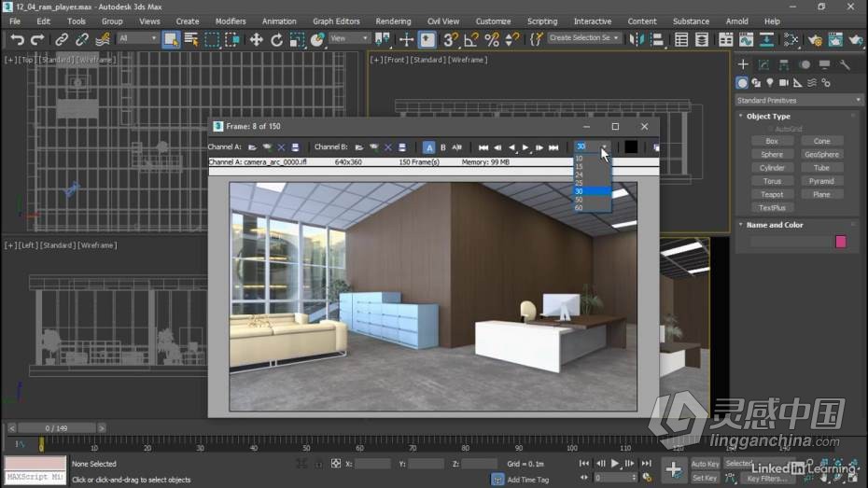This screenshot has height=488, width=868.
Task: Open Create Selection Set dropdown
Action: 584,37
